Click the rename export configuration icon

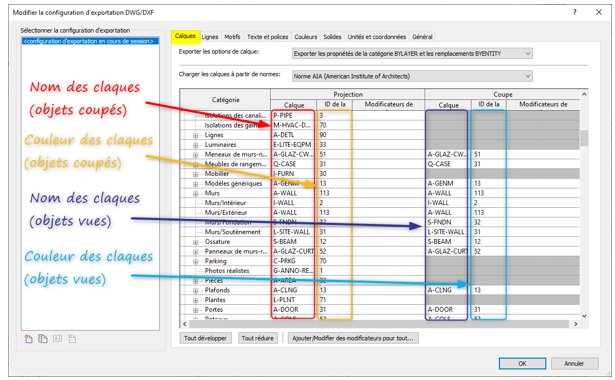tap(57, 339)
